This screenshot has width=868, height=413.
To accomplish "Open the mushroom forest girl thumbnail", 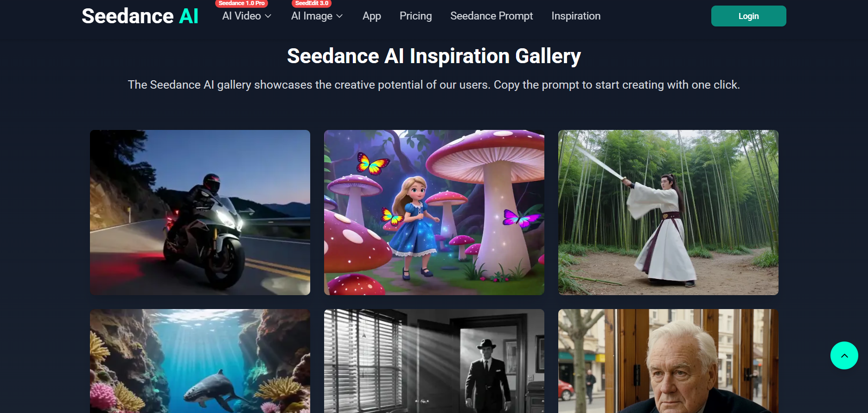I will click(x=434, y=213).
